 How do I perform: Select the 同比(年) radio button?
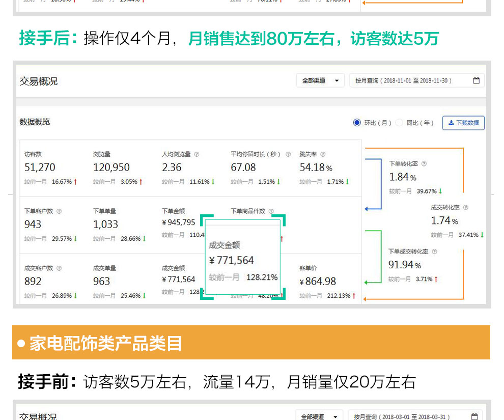[399, 122]
